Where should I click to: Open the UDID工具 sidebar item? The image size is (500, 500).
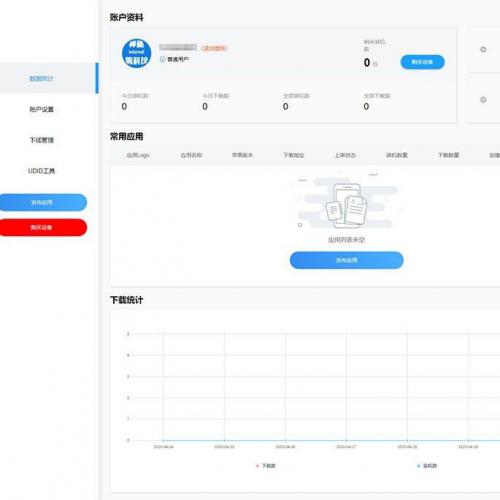[42, 171]
